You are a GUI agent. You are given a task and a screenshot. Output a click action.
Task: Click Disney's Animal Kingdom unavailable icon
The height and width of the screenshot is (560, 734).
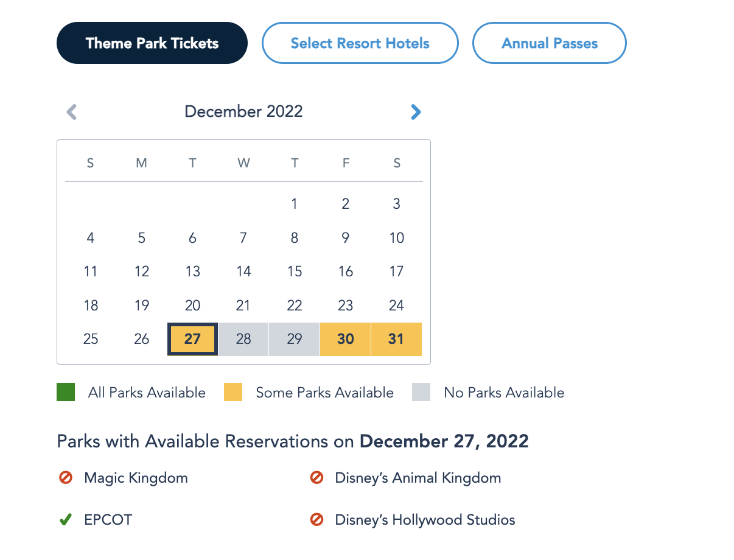click(x=316, y=478)
